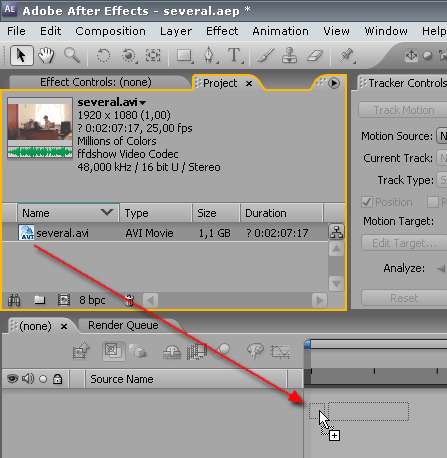Click the Track Motion button

(x=403, y=110)
